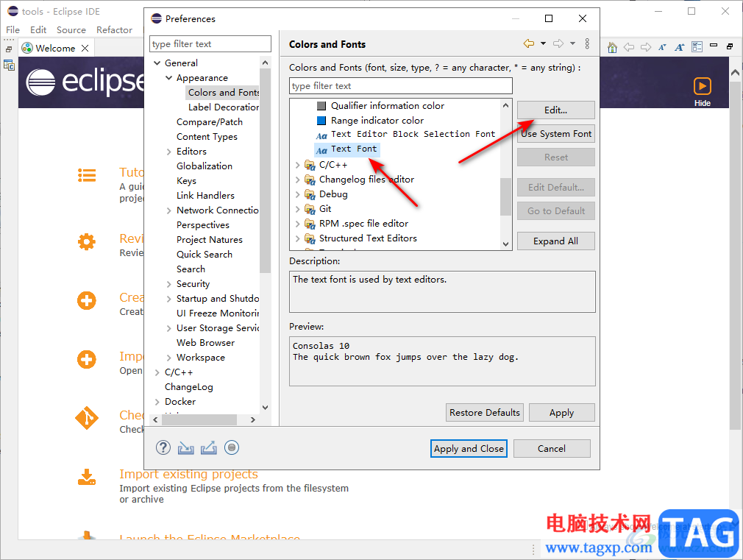
Task: Click the Import project plus icon
Action: 87,359
